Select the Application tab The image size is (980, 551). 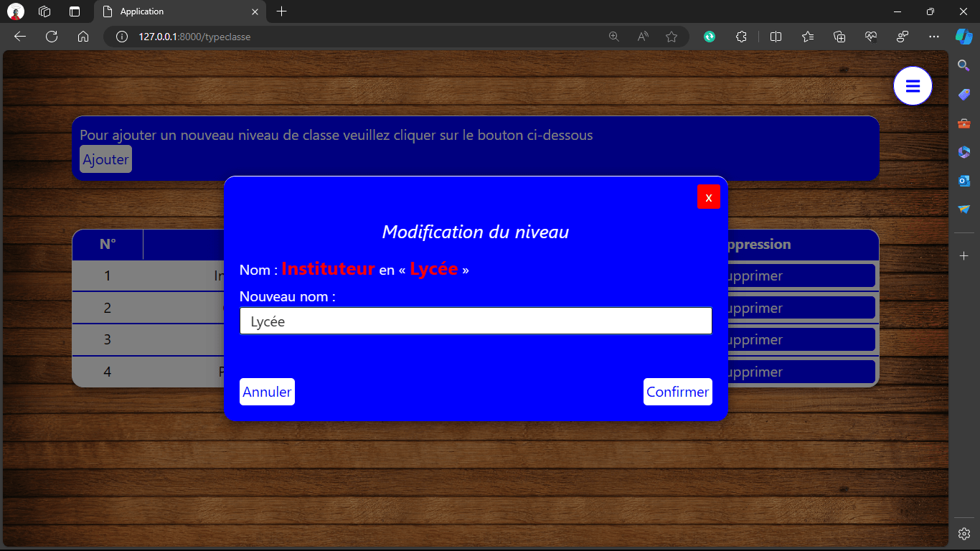pos(180,11)
